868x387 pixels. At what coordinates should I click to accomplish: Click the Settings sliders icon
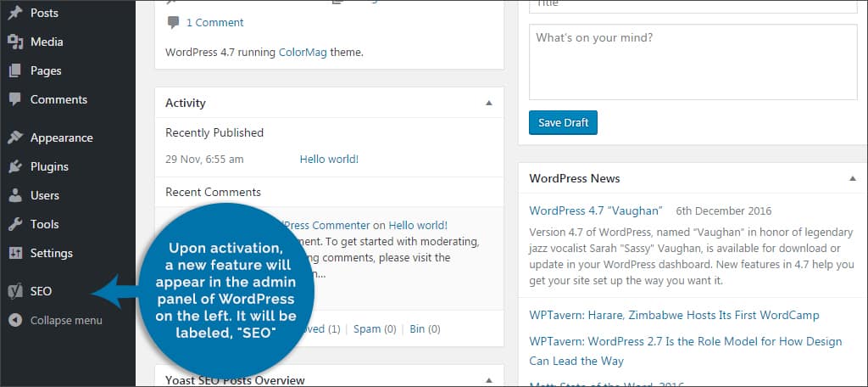pyautogui.click(x=15, y=253)
